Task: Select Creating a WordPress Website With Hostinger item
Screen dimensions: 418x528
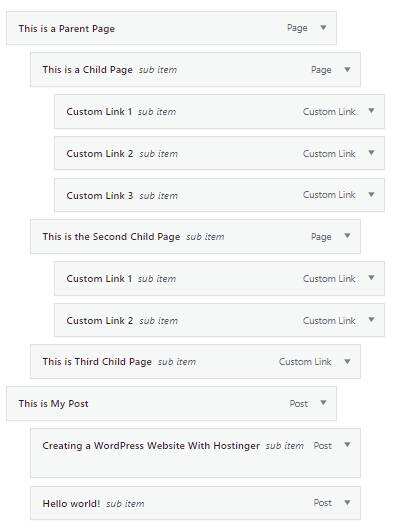Action: [x=195, y=453]
